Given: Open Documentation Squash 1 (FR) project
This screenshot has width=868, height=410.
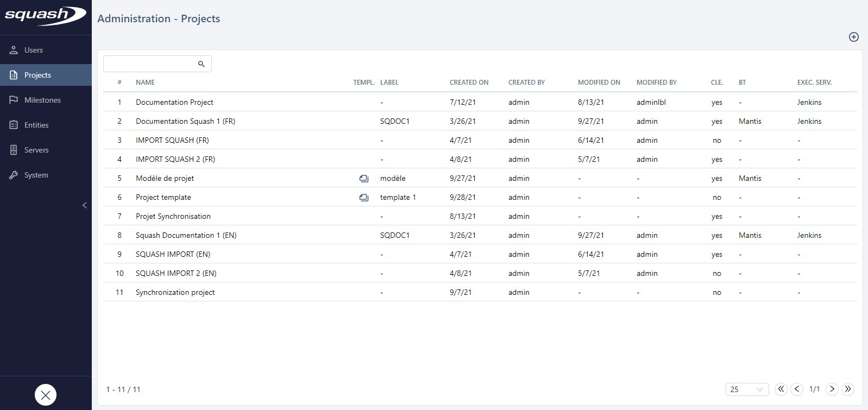Looking at the screenshot, I should pyautogui.click(x=185, y=121).
